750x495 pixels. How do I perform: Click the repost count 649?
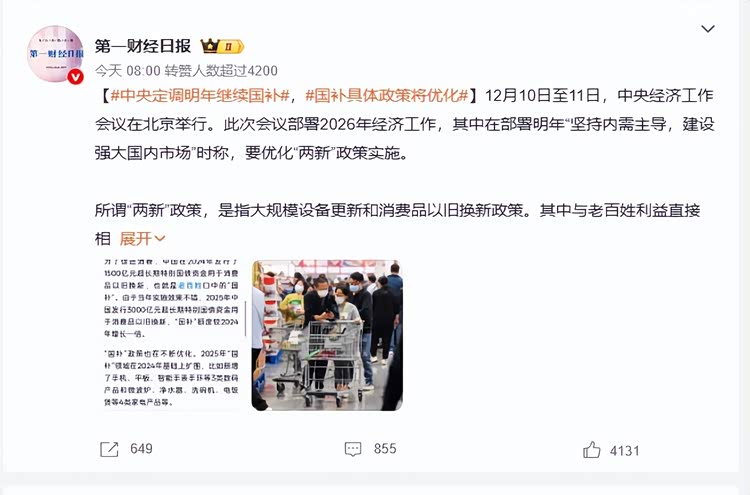tap(141, 449)
